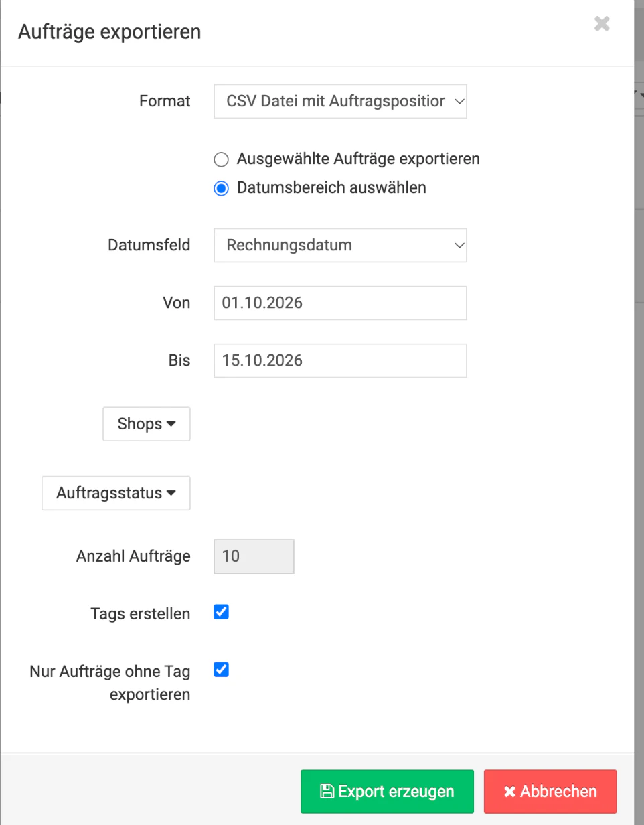The image size is (644, 825).
Task: Close the Aufträge exportieren dialog
Action: [x=602, y=24]
